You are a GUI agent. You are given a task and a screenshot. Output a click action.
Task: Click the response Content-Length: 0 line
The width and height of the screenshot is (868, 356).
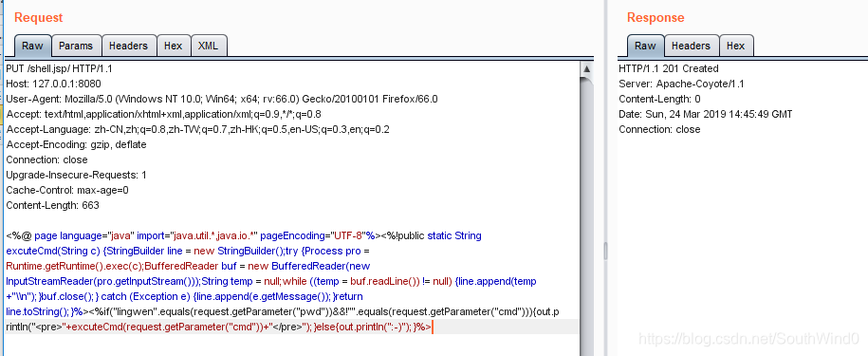tap(659, 99)
